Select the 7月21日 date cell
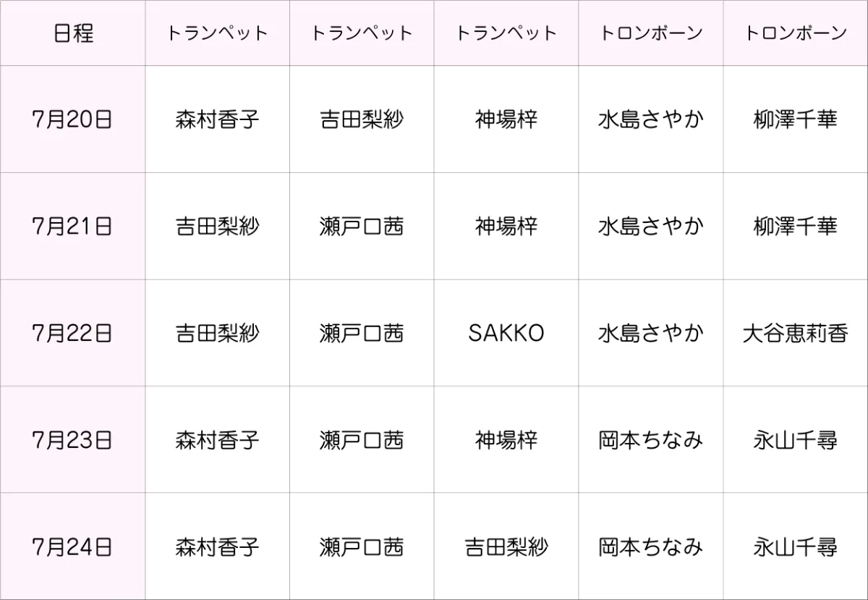 [72, 227]
